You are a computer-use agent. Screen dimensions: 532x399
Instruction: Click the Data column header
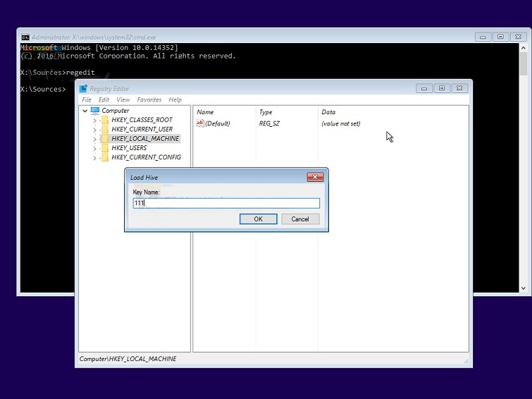[328, 112]
